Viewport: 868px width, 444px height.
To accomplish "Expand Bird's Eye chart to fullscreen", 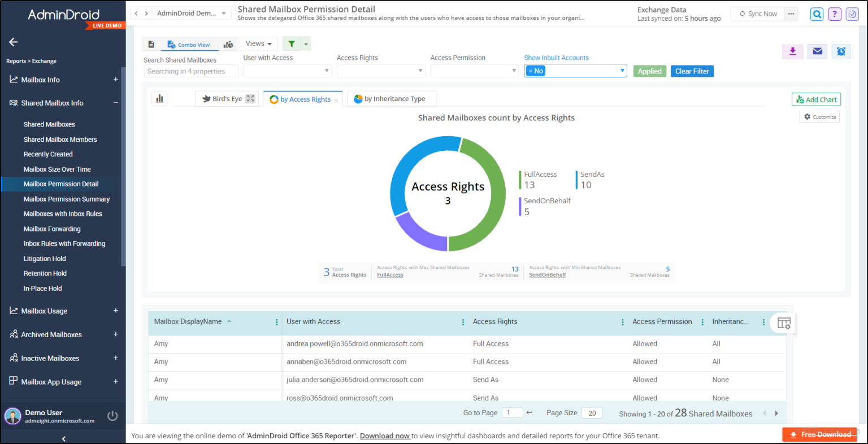I will pos(250,98).
